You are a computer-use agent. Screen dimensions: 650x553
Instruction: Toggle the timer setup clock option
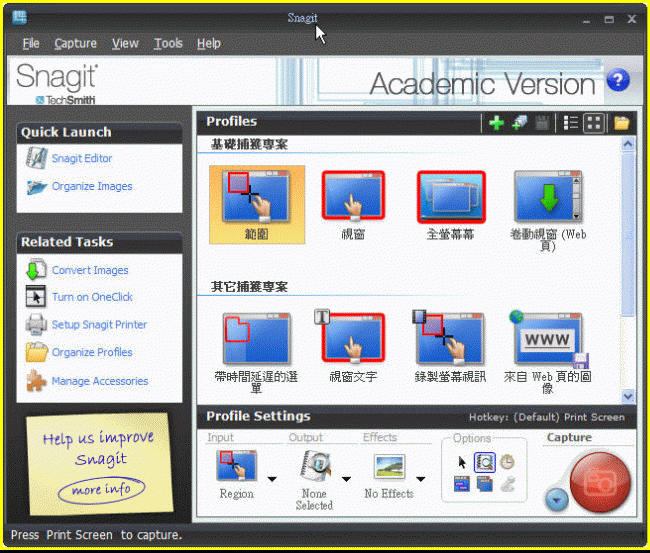(507, 462)
